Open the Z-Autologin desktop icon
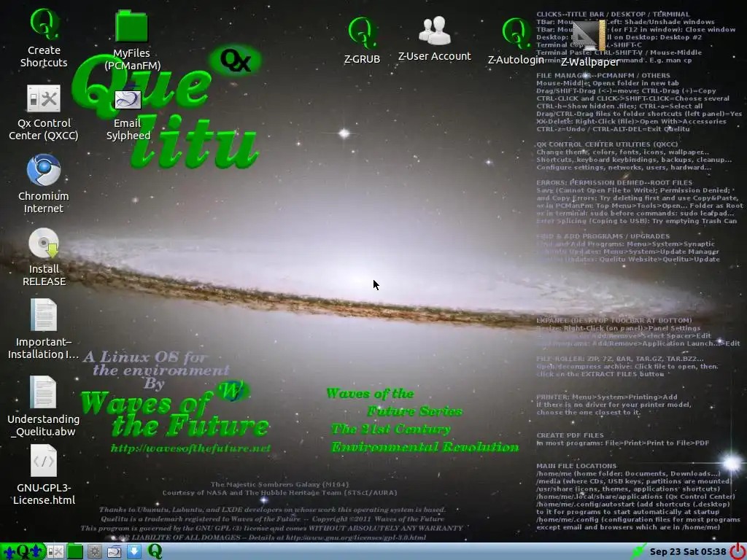Viewport: 747px width, 560px height. (516, 34)
